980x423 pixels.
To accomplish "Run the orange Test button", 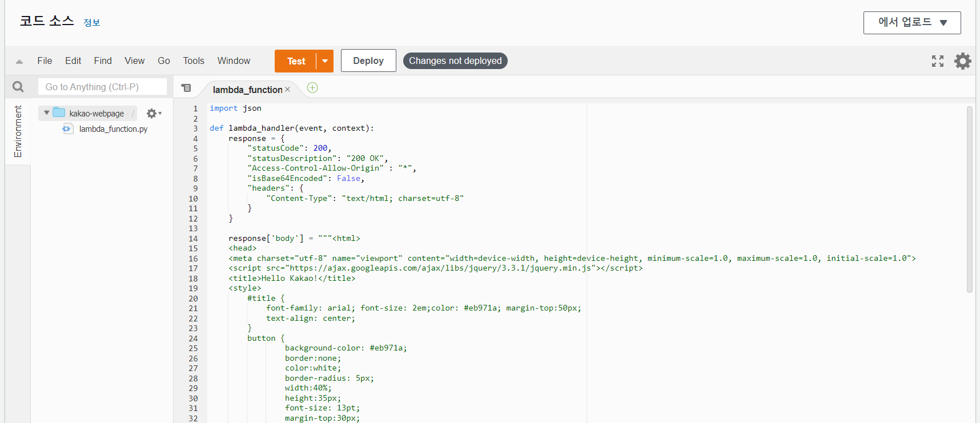I will point(296,61).
